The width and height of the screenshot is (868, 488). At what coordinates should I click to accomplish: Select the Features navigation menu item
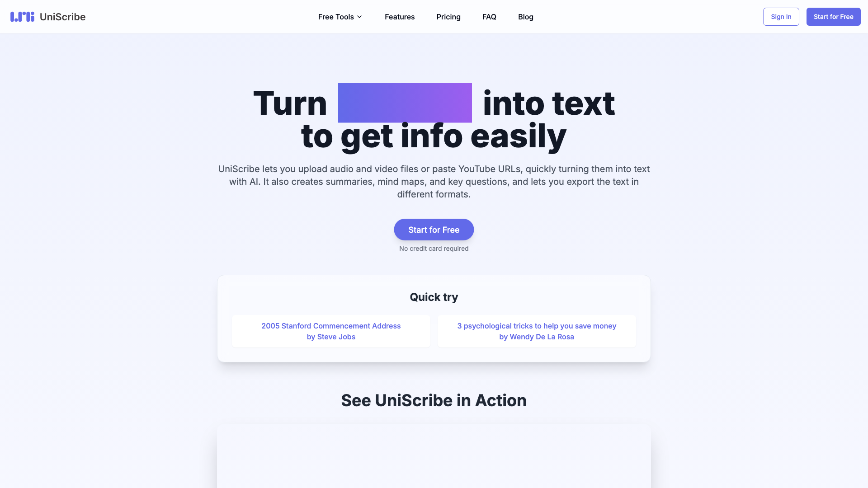tap(400, 17)
